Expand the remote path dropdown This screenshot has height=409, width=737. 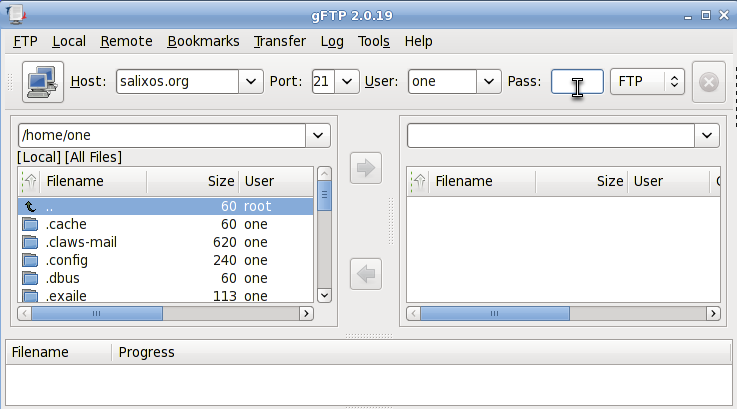point(707,135)
